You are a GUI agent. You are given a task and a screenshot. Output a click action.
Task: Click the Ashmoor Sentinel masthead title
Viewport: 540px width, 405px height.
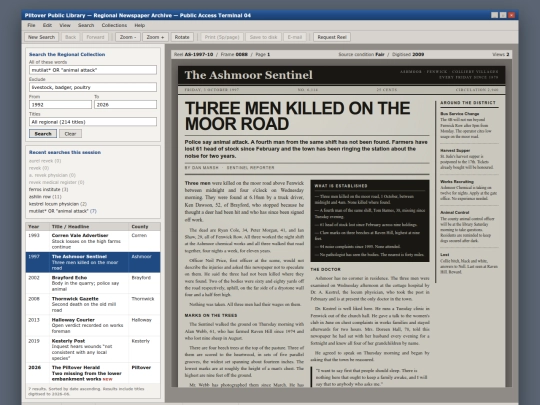point(248,75)
